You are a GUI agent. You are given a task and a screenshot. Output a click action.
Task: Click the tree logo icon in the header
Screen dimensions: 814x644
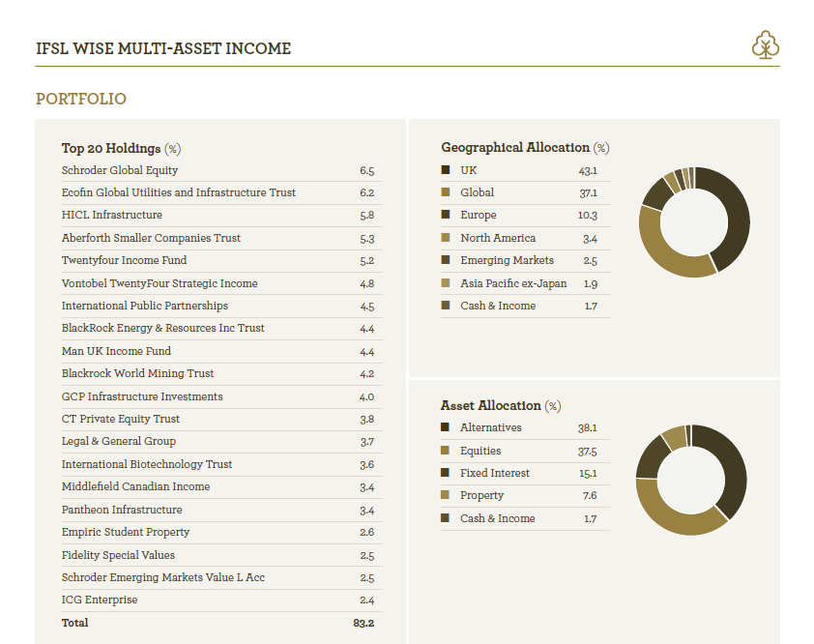[x=766, y=44]
